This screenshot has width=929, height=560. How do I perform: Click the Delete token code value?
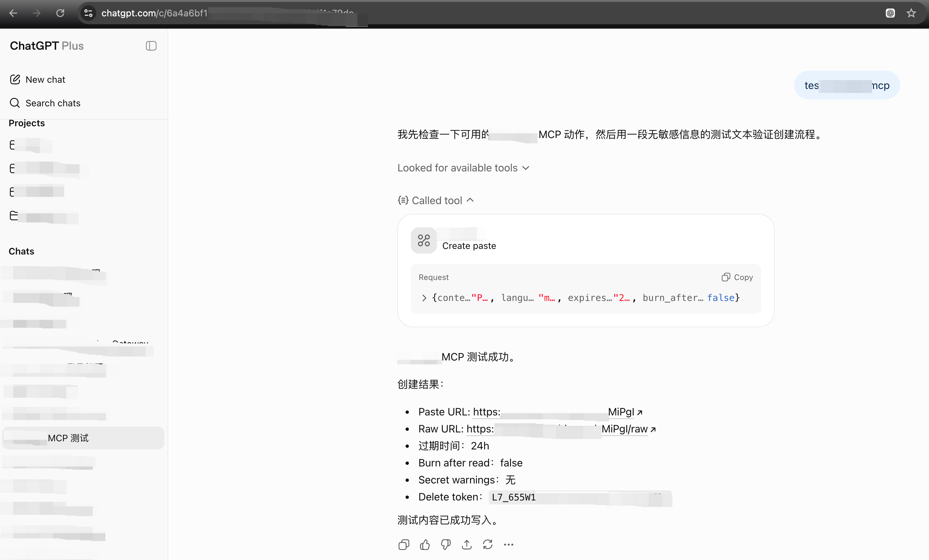[580, 497]
